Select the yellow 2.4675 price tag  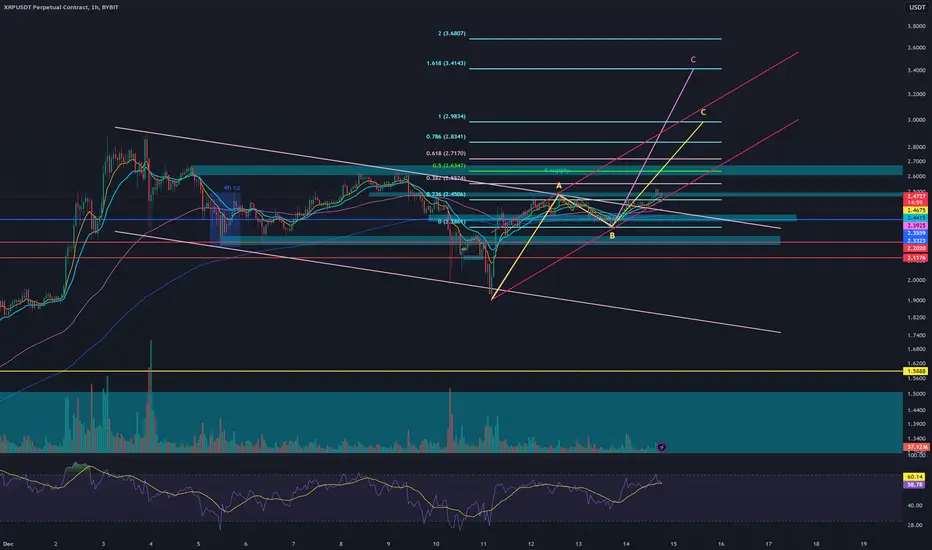(x=915, y=210)
